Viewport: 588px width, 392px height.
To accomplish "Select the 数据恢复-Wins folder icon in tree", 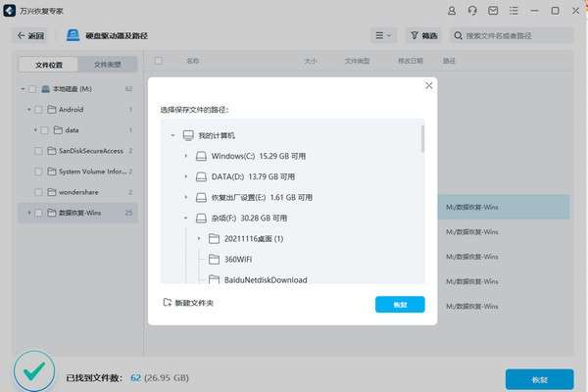I will point(52,213).
